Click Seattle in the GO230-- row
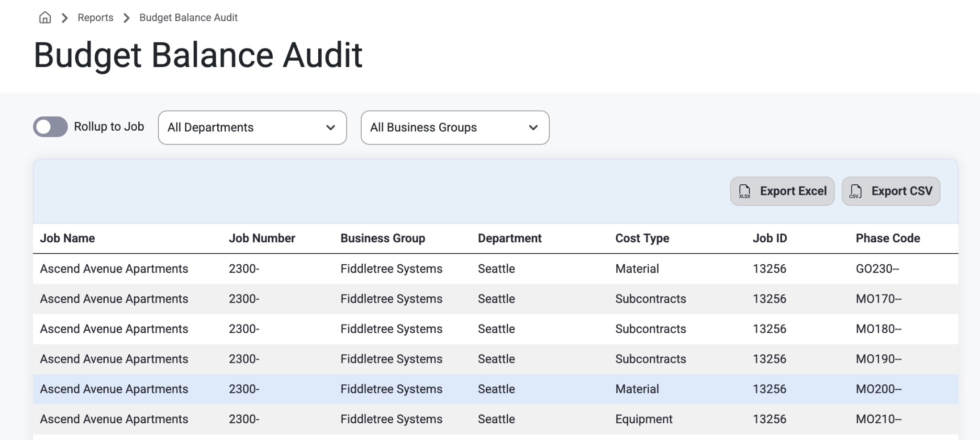This screenshot has width=980, height=440. coord(496,269)
